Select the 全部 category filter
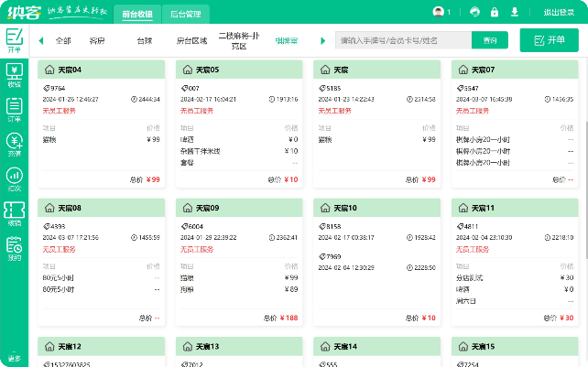Viewport: 588px width, 367px height. pyautogui.click(x=63, y=41)
